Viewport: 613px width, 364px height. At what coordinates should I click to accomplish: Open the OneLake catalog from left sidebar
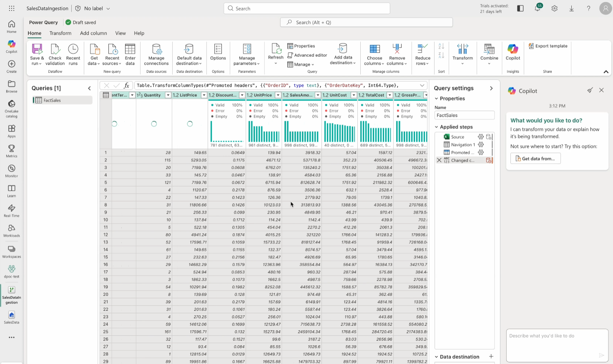[11, 107]
